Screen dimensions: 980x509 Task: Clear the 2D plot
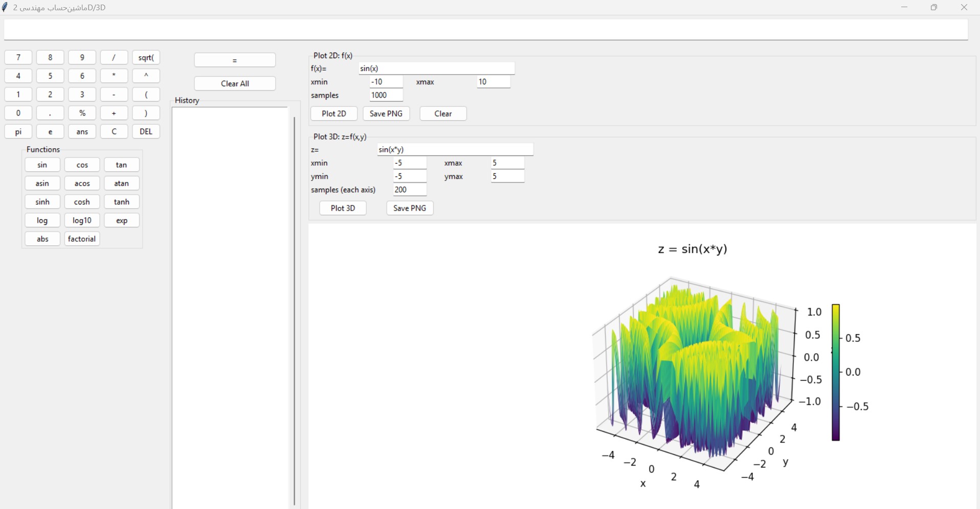point(443,113)
